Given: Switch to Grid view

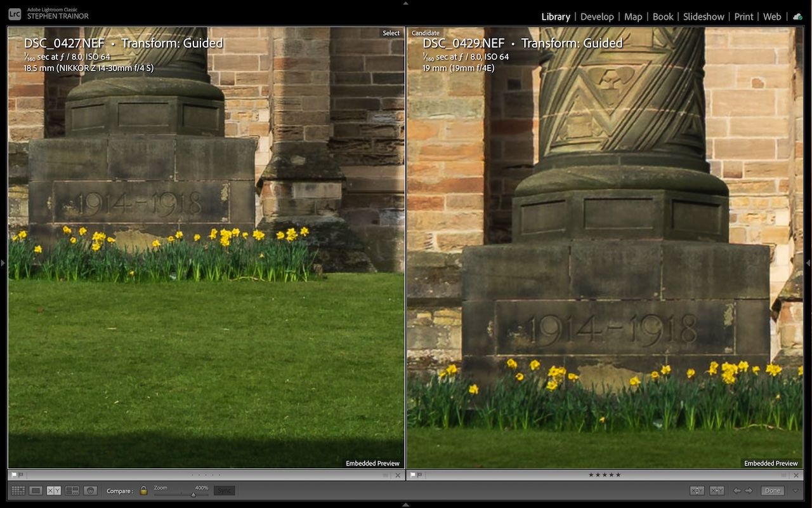Looking at the screenshot, I should tap(18, 490).
